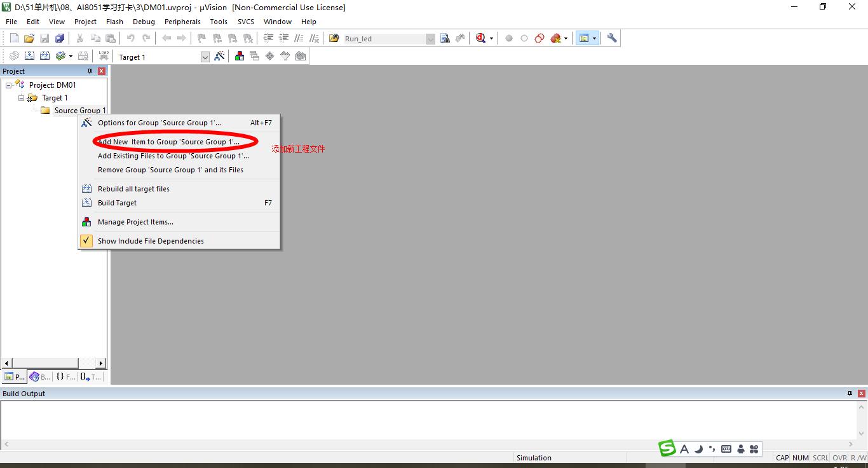The width and height of the screenshot is (868, 468).
Task: Toggle the Sogou punctuation mode button
Action: [x=712, y=449]
